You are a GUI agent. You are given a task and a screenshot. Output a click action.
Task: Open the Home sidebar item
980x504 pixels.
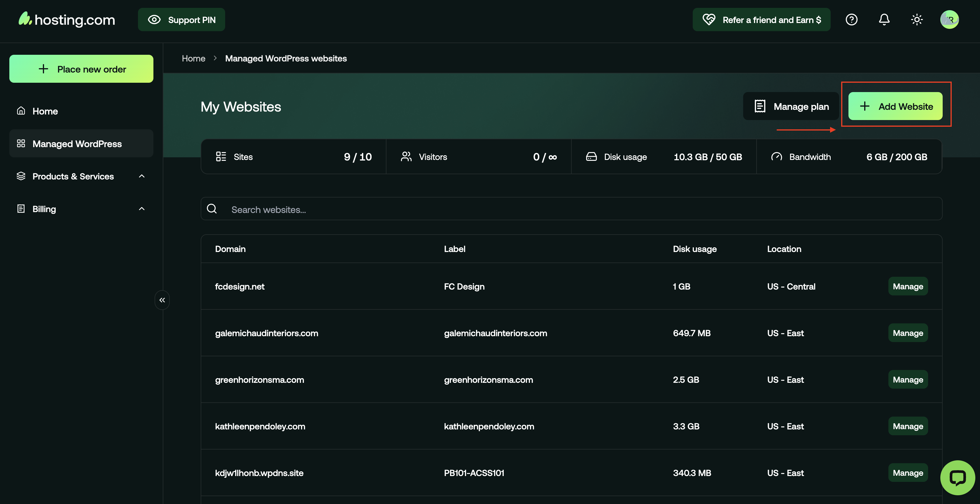45,111
